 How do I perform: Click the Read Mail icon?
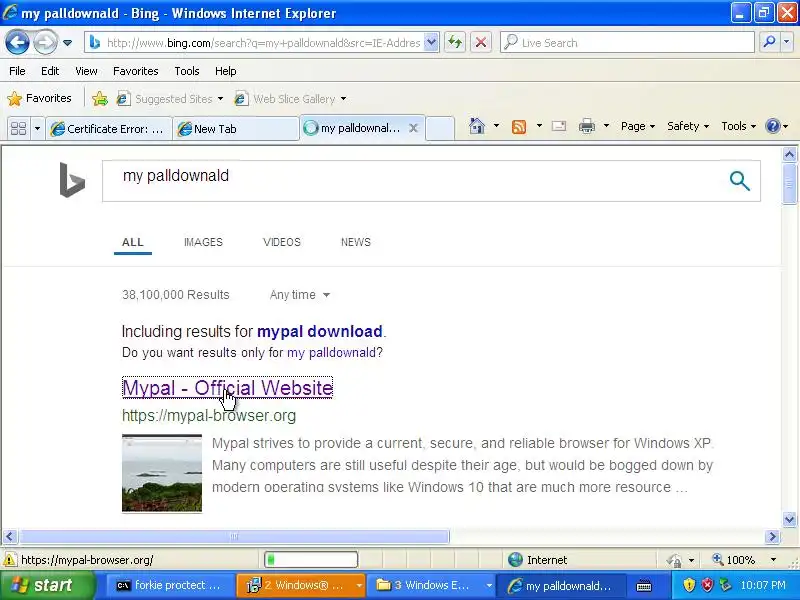[x=559, y=126]
